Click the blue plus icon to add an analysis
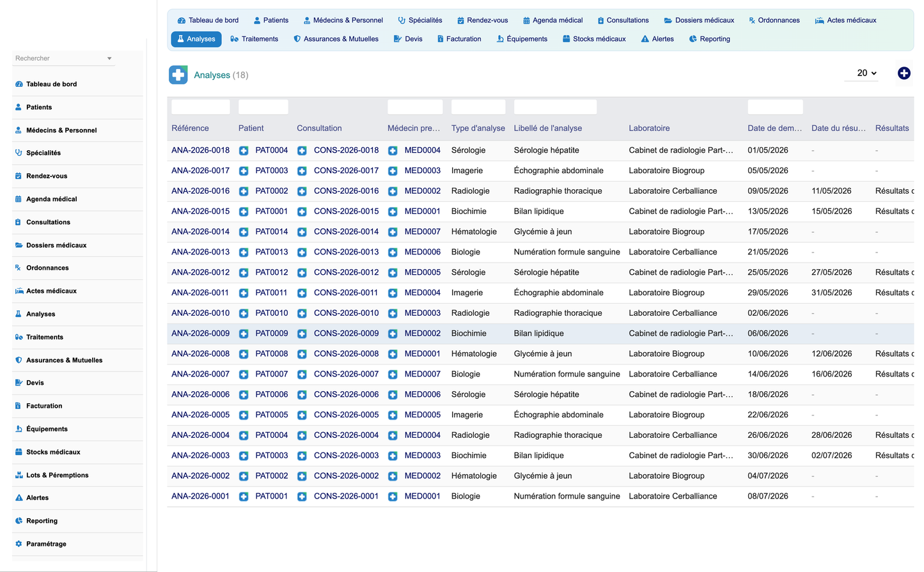Viewport: 924px width, 572px height. (904, 73)
